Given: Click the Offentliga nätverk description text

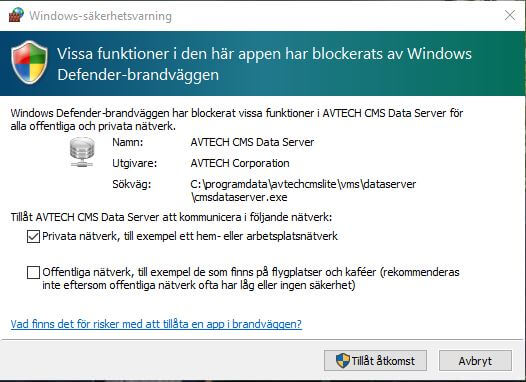Looking at the screenshot, I should click(x=251, y=278).
